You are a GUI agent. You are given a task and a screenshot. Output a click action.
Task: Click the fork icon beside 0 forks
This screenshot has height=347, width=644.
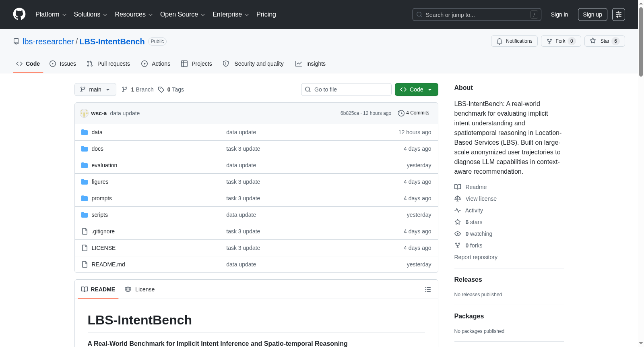pos(458,245)
